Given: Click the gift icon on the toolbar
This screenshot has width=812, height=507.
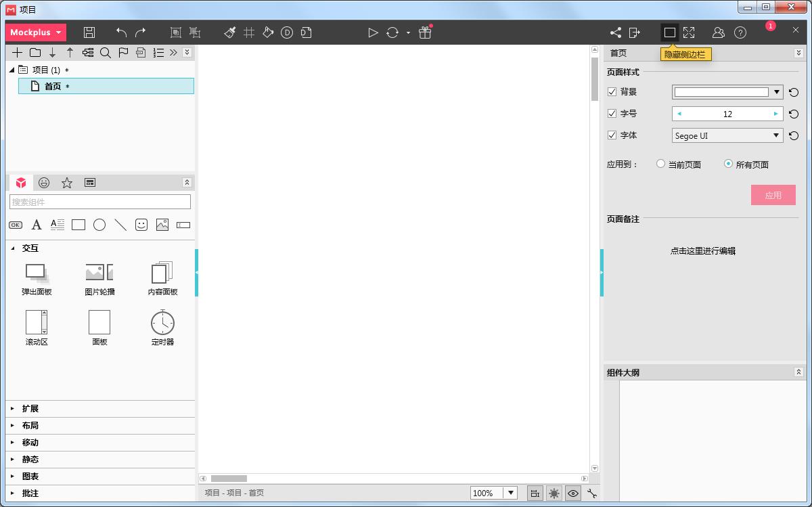Looking at the screenshot, I should [x=425, y=32].
